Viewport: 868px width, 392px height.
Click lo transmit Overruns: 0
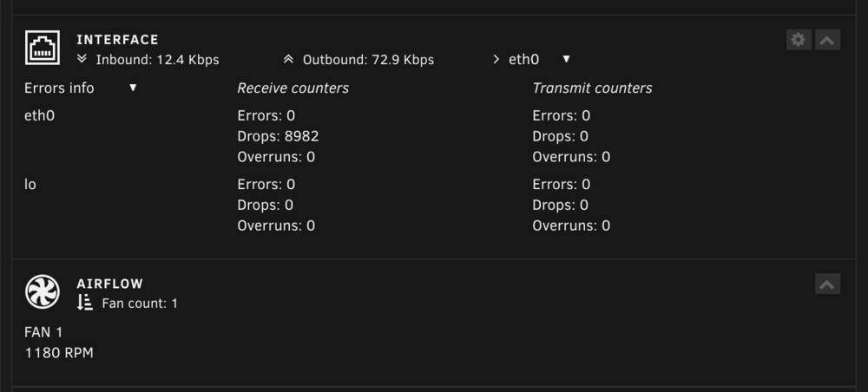tap(571, 225)
